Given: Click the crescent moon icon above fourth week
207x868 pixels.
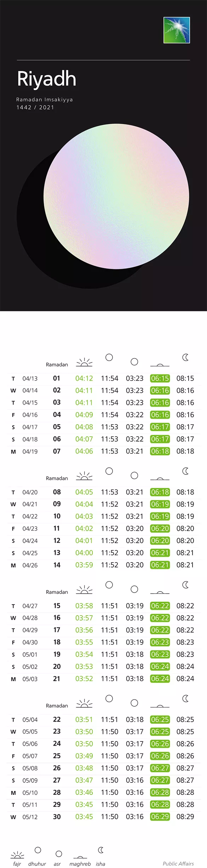Looking at the screenshot, I should (x=185, y=698).
